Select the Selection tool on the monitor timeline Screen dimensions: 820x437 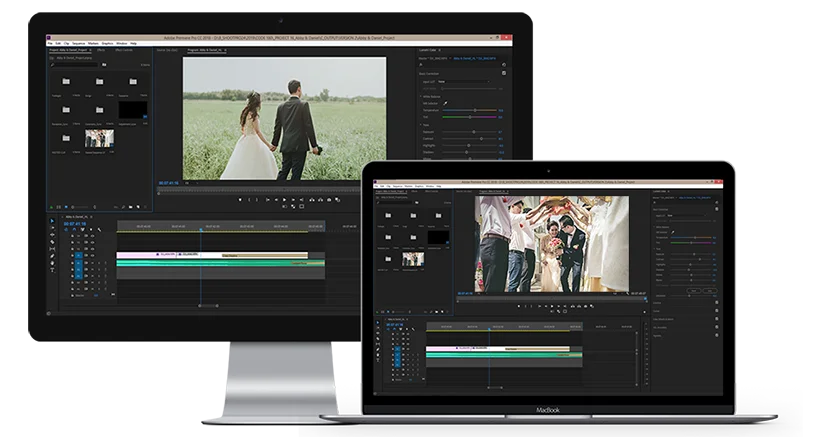coord(52,221)
